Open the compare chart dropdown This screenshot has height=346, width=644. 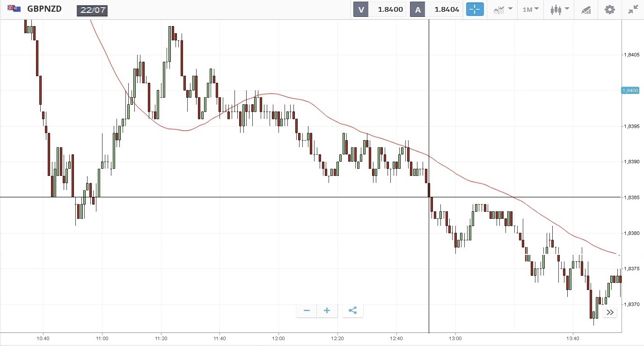(503, 9)
